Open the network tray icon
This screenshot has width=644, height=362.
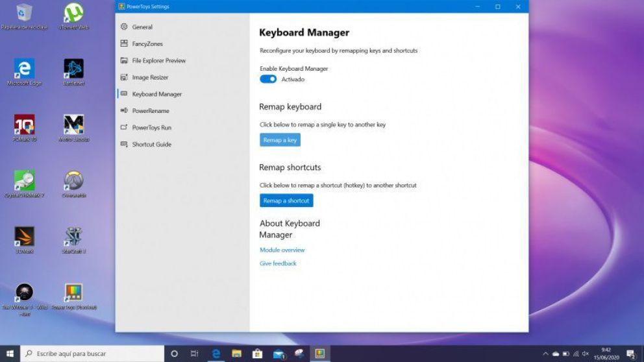point(576,354)
